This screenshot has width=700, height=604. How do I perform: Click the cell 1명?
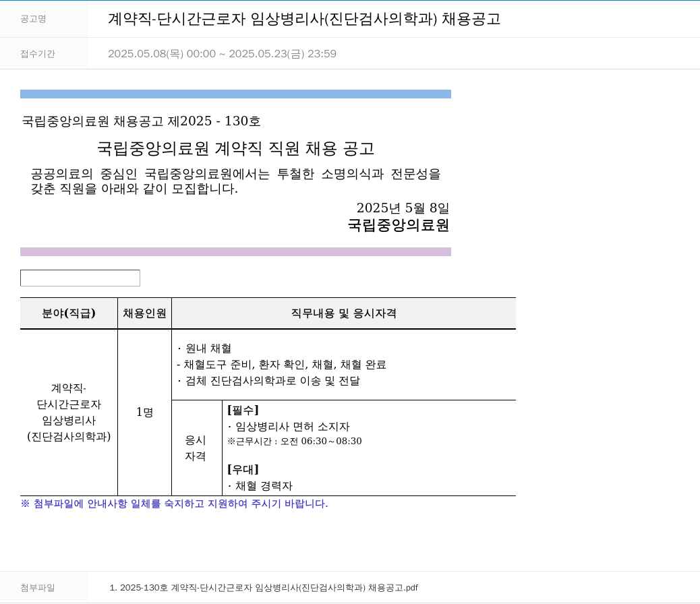144,412
